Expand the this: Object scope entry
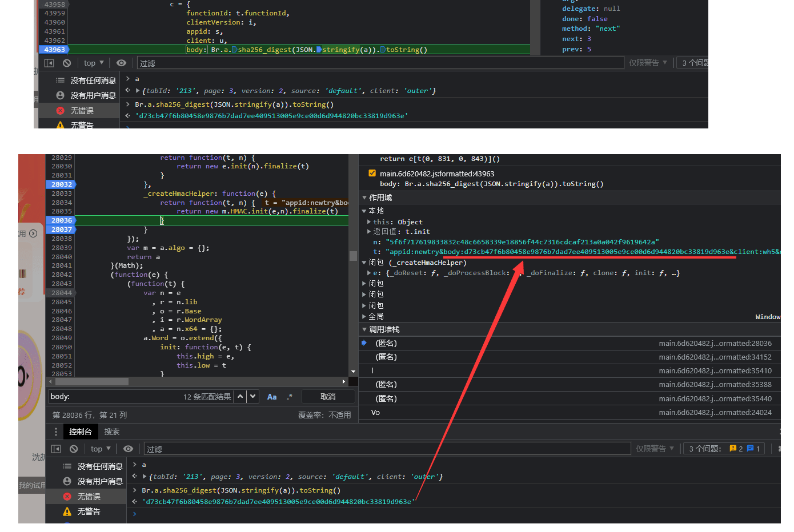This screenshot has height=532, width=794. [370, 222]
